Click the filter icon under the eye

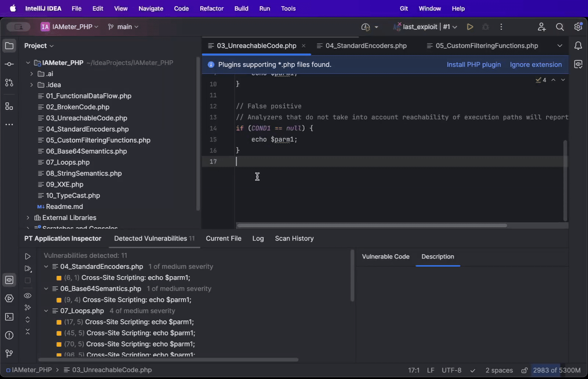28,307
